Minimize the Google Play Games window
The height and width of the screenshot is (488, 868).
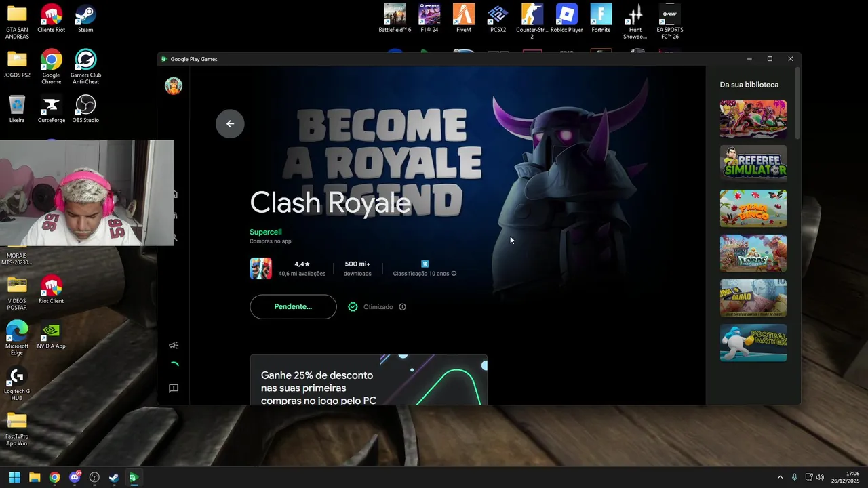coord(749,59)
